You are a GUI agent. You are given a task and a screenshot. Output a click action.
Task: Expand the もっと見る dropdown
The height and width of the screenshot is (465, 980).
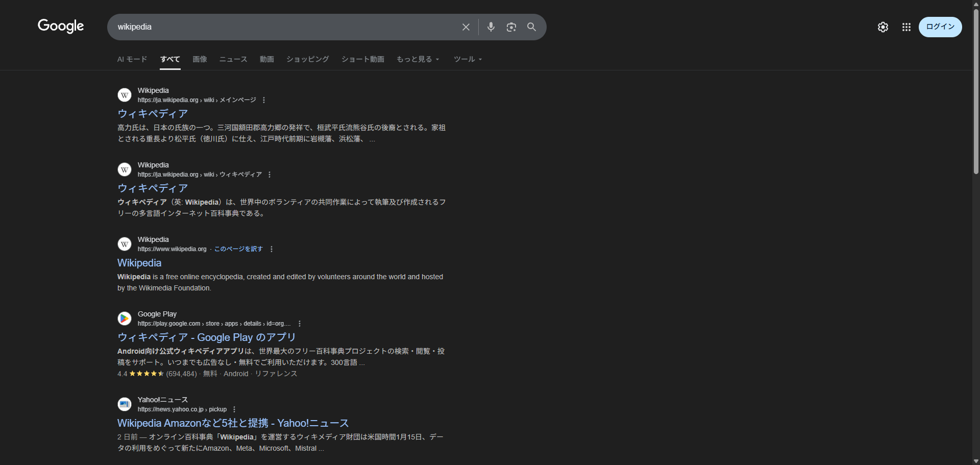418,59
